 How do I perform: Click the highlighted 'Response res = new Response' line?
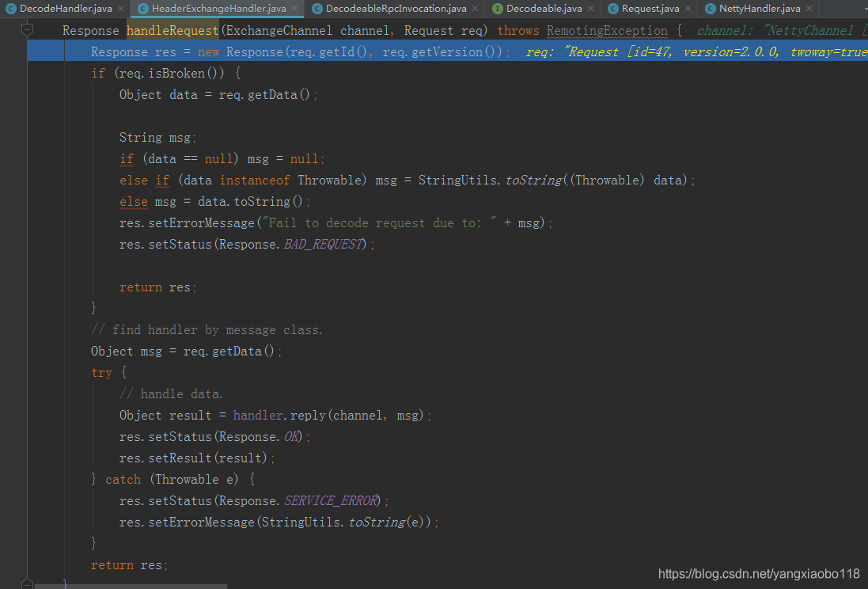point(447,51)
